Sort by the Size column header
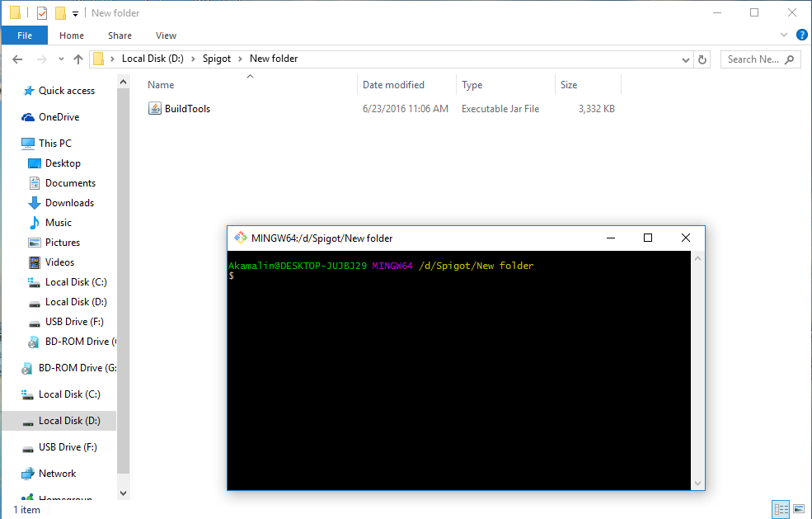Image resolution: width=812 pixels, height=519 pixels. (x=589, y=84)
